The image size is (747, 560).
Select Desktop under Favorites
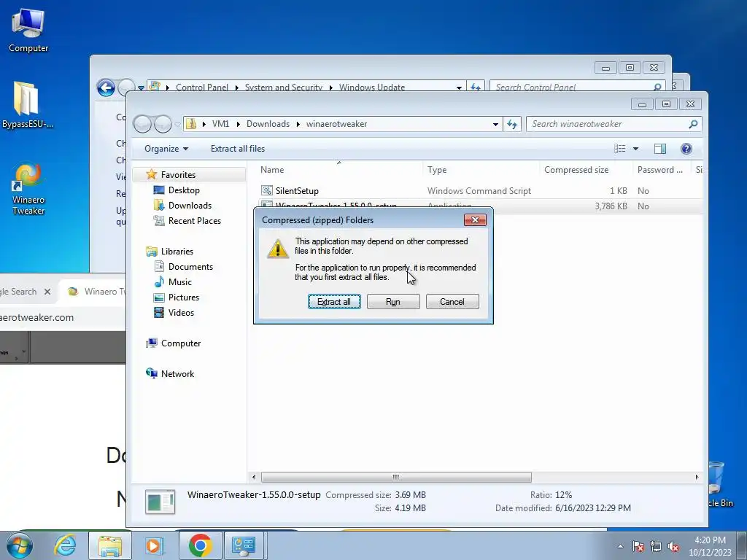[x=184, y=190]
